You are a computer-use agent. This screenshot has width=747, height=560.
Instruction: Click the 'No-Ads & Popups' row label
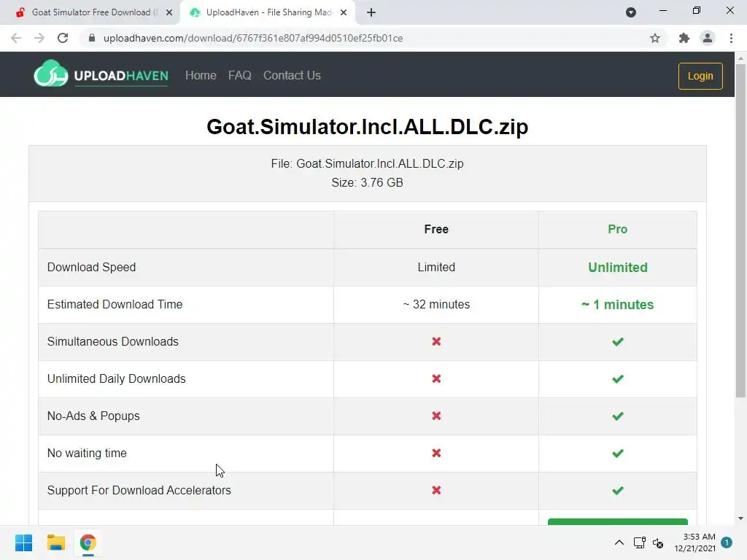93,416
